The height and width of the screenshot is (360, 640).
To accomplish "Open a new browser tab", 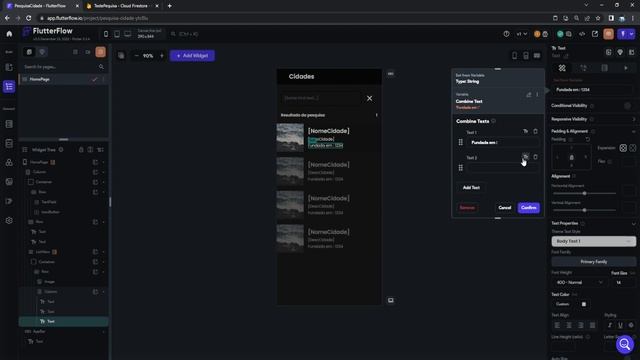I will pos(169,6).
